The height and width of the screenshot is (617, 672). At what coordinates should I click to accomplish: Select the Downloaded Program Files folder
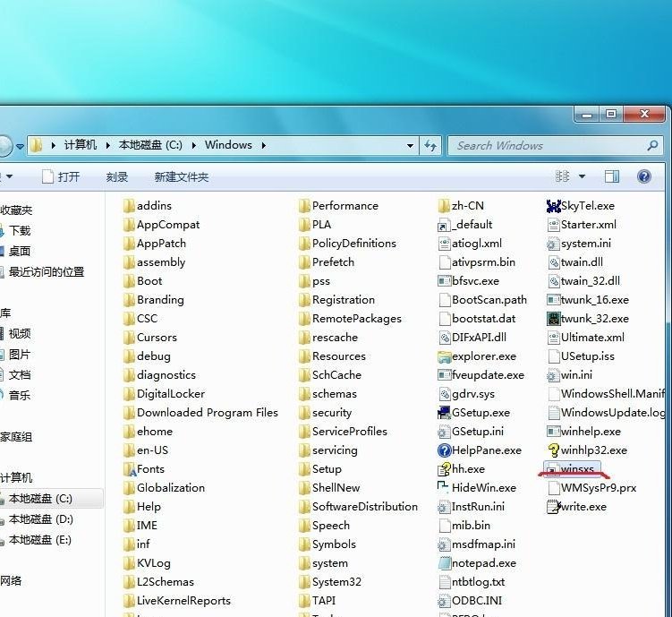coord(200,413)
